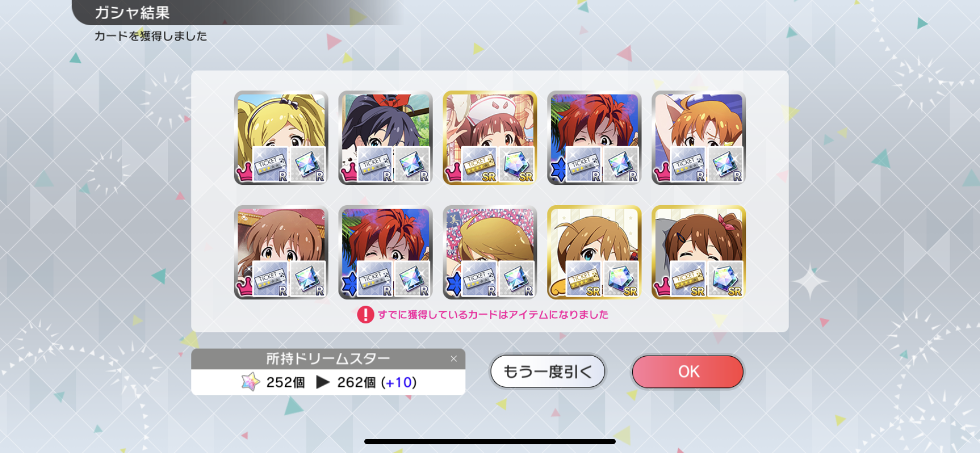
Task: Select the brown-haired girl card with pink background
Action: [x=281, y=252]
